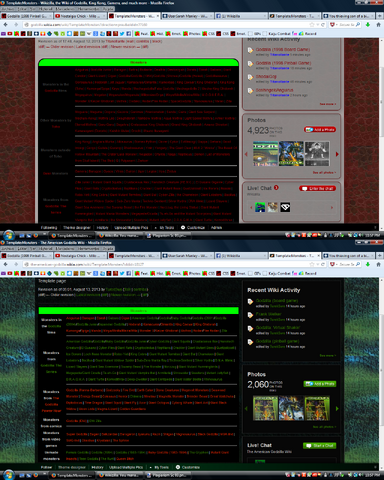Click Start a Chat button on American Godzilla Wiki
The width and height of the screenshot is (384, 480).
tap(320, 445)
